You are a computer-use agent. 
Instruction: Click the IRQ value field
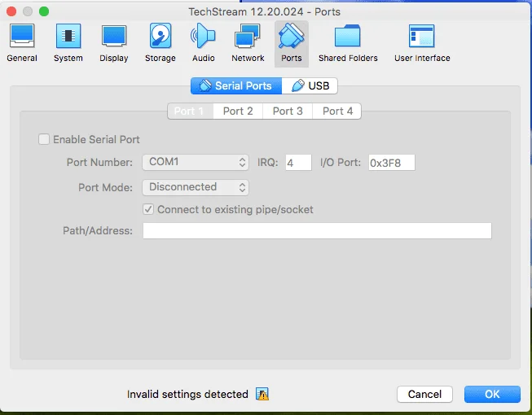pyautogui.click(x=298, y=163)
